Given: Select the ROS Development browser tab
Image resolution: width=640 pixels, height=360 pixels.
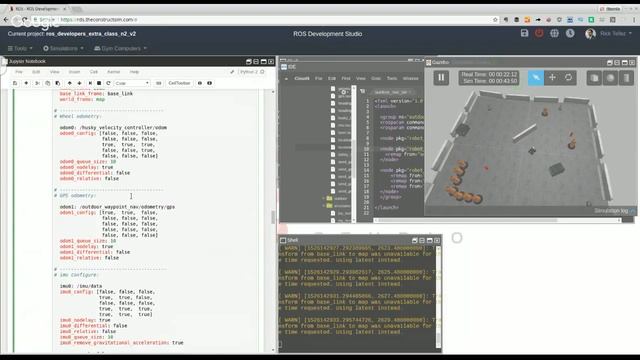Looking at the screenshot, I should (x=38, y=9).
